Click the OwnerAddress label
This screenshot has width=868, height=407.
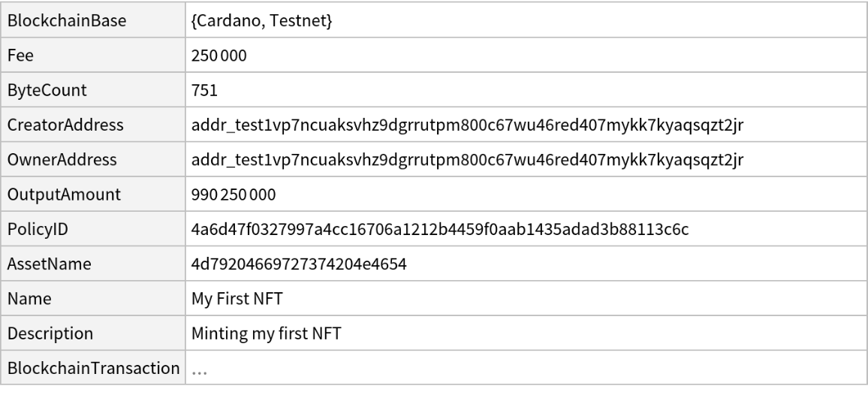pos(62,160)
